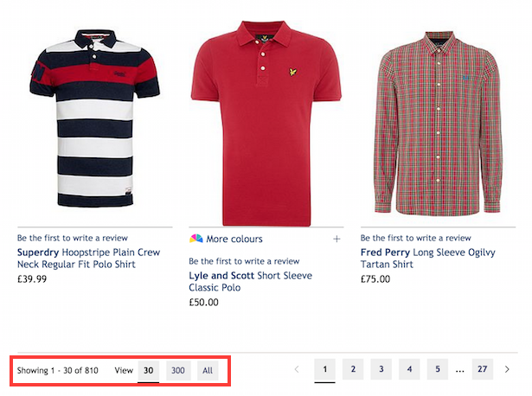This screenshot has height=396, width=532.
Task: Open Fred Perry Long Sleeve Ogilvy Tartan link
Action: [x=427, y=259]
